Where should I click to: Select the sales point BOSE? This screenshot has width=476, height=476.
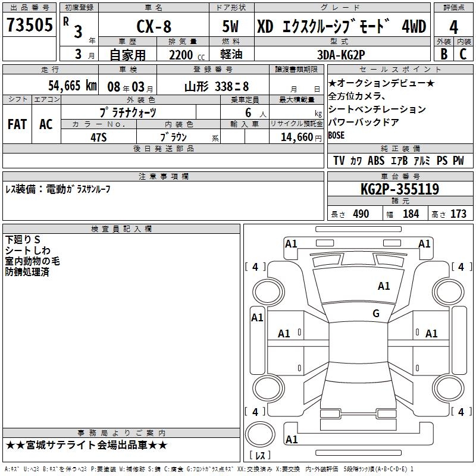point(336,135)
